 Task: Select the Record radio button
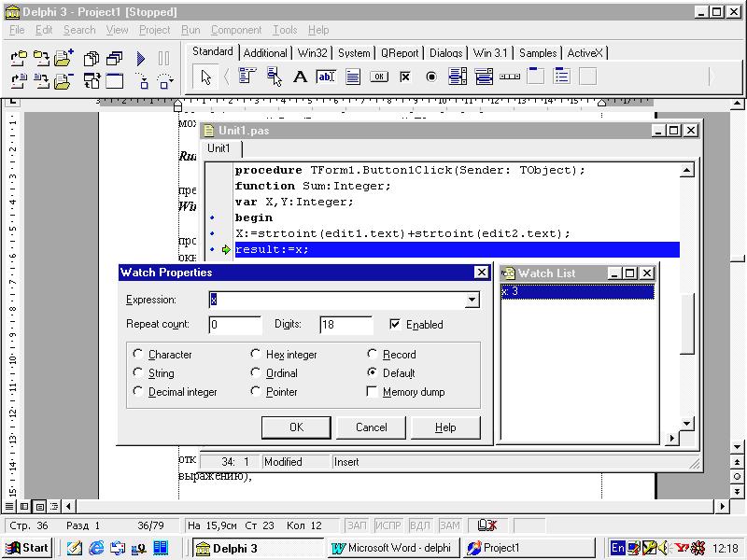(372, 354)
